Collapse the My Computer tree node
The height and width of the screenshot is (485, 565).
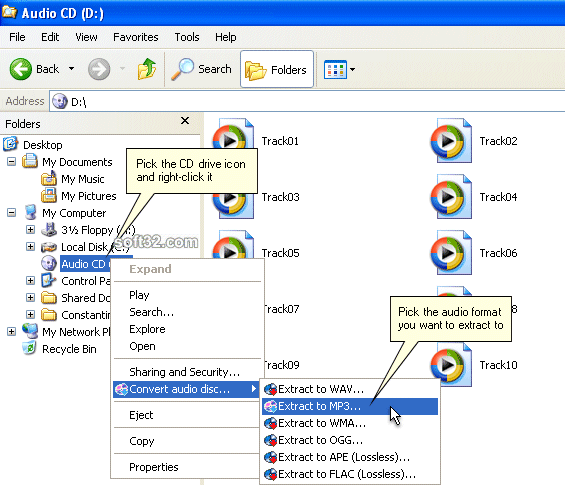point(12,213)
